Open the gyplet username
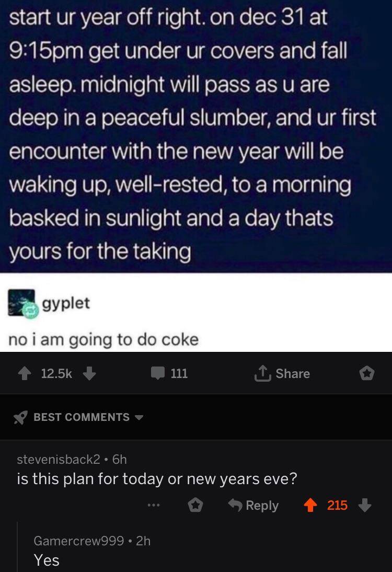The width and height of the screenshot is (392, 572). 65,303
